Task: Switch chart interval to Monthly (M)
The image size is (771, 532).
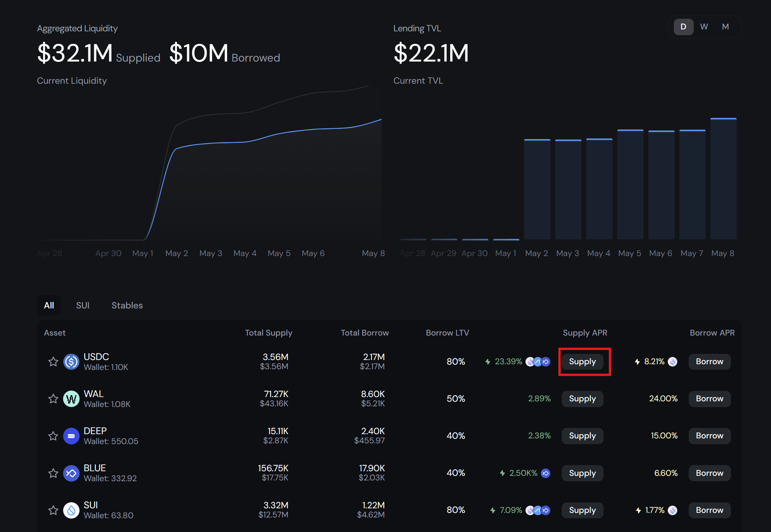Action: (725, 27)
